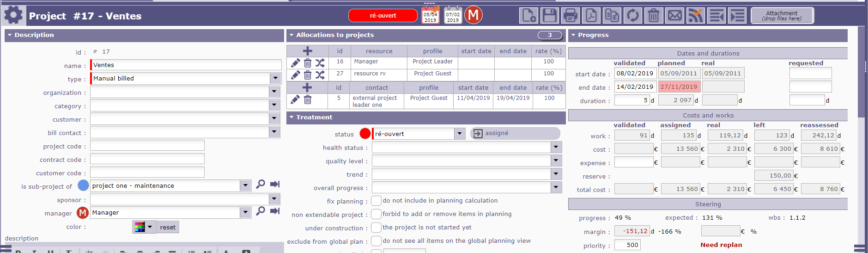Delete the project with the toolbar trash icon
This screenshot has height=253, width=868.
pyautogui.click(x=653, y=16)
